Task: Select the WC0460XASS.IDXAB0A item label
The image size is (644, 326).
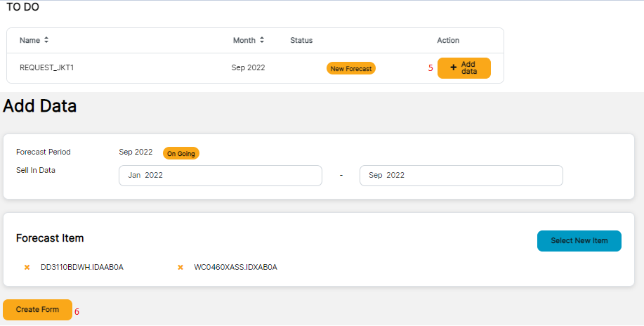Action: (x=235, y=267)
